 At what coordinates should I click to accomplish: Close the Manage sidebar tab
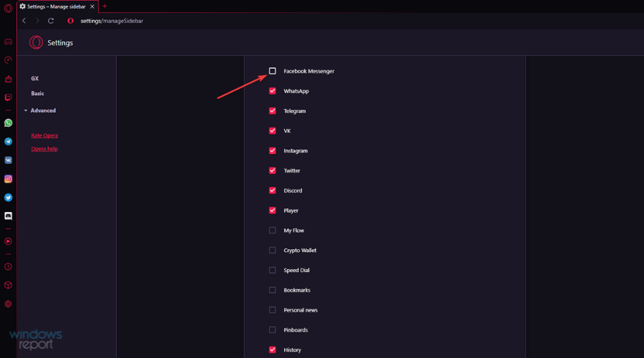[x=92, y=6]
